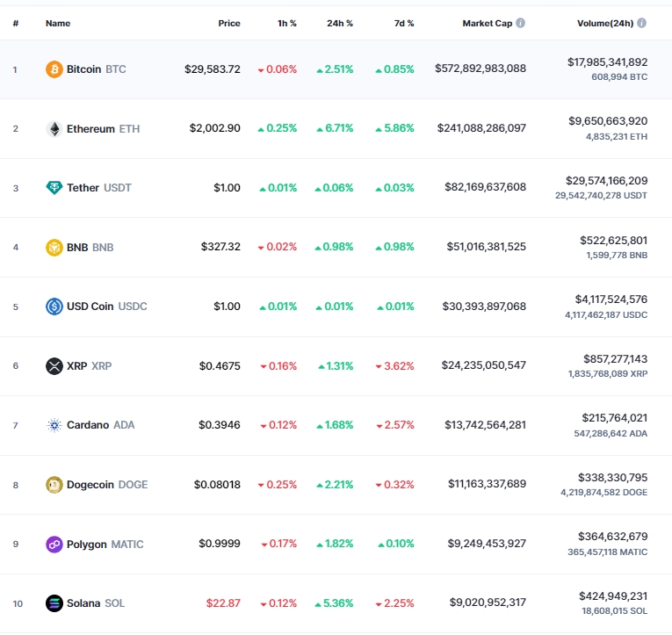The width and height of the screenshot is (672, 635).
Task: Click the Tether logo icon
Action: click(54, 187)
